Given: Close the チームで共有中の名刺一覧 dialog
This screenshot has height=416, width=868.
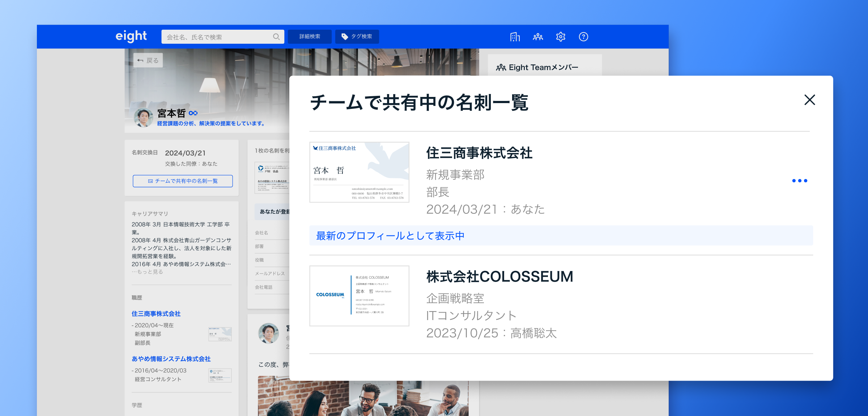Looking at the screenshot, I should [810, 100].
